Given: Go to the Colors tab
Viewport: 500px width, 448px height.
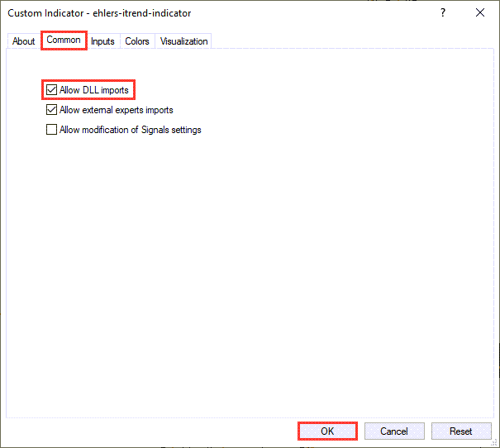Looking at the screenshot, I should 137,41.
